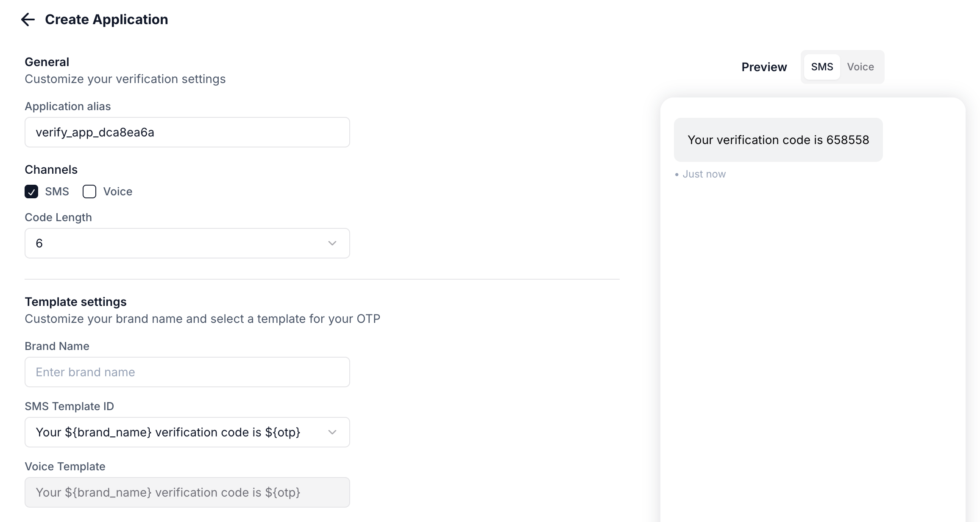Click the 'Just now' timestamp
980x522 pixels.
click(x=704, y=174)
